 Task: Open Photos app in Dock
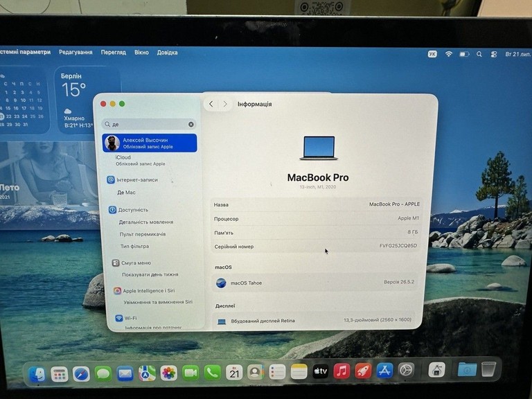coord(168,373)
